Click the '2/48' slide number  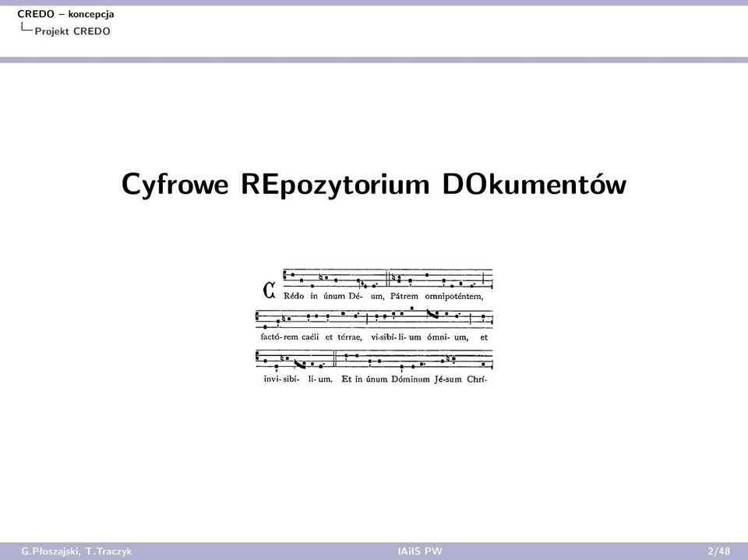(x=719, y=551)
